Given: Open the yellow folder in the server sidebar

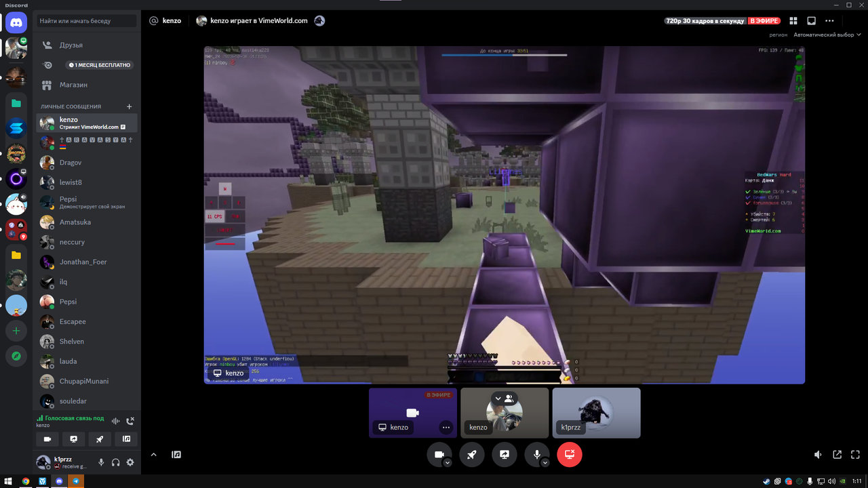Looking at the screenshot, I should pos(16,256).
